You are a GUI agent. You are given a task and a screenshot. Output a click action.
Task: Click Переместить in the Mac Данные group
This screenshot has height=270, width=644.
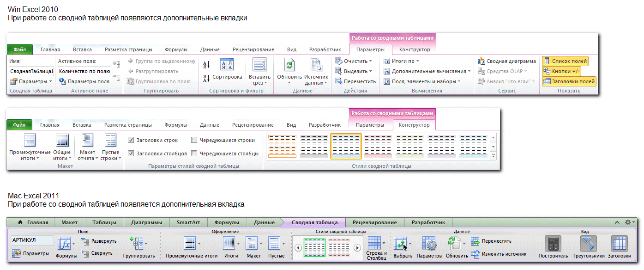pyautogui.click(x=491, y=241)
